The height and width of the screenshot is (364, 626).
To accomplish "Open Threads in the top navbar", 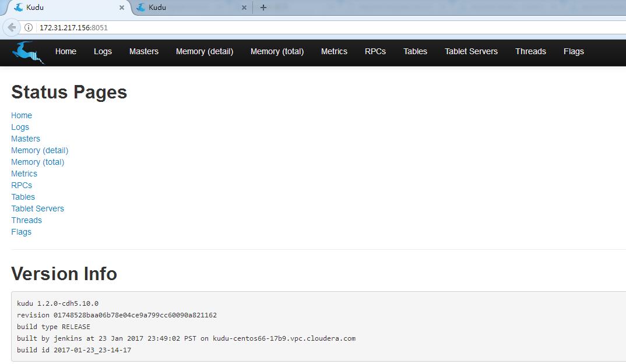I will (530, 51).
